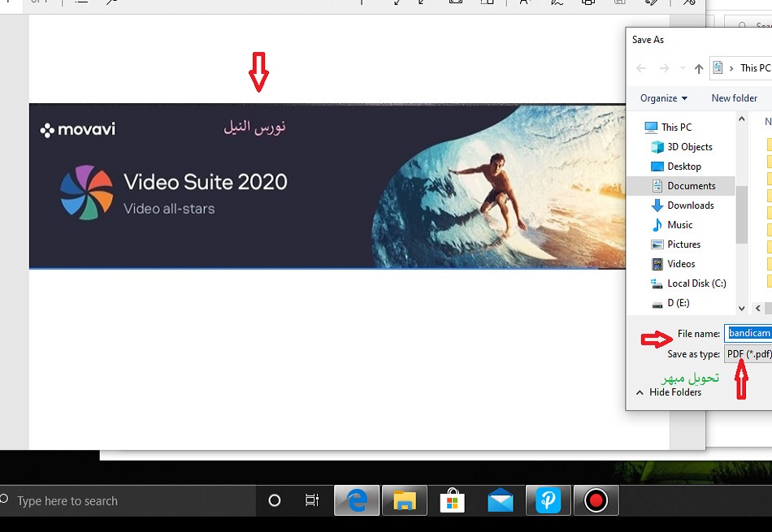The width and height of the screenshot is (772, 532).
Task: Open the Save as type PDF dropdown
Action: pyautogui.click(x=748, y=354)
